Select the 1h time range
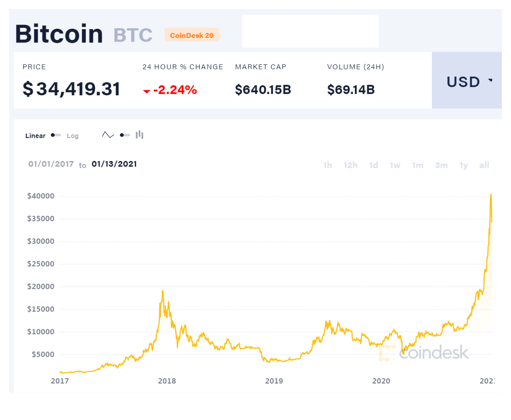This screenshot has height=420, width=511. tap(327, 165)
